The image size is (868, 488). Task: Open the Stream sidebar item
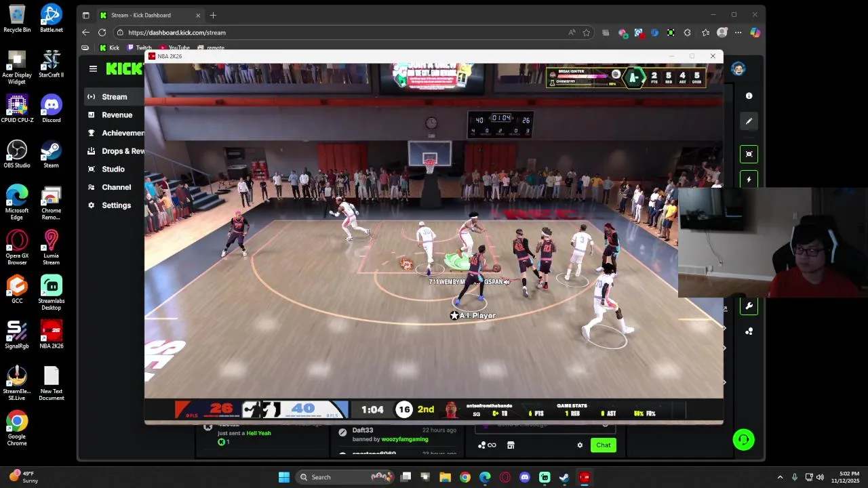tap(114, 97)
